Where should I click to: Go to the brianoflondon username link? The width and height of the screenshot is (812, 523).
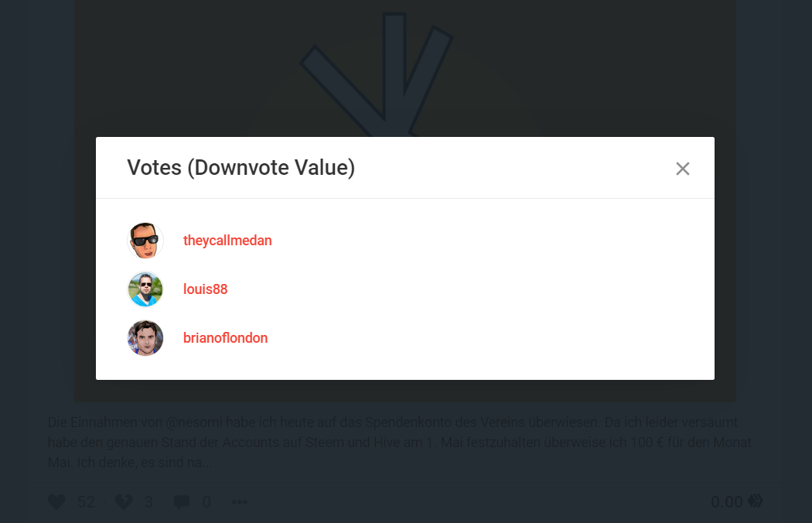(x=225, y=338)
